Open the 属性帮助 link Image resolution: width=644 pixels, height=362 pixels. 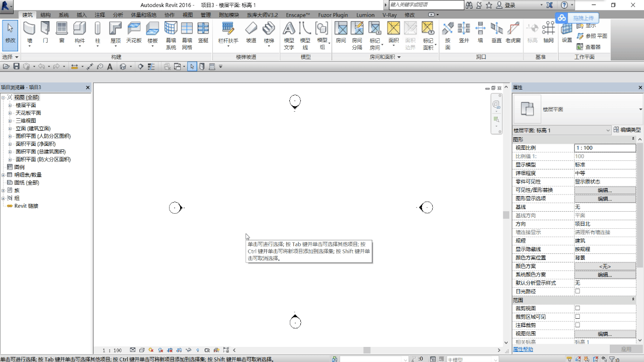(x=523, y=349)
